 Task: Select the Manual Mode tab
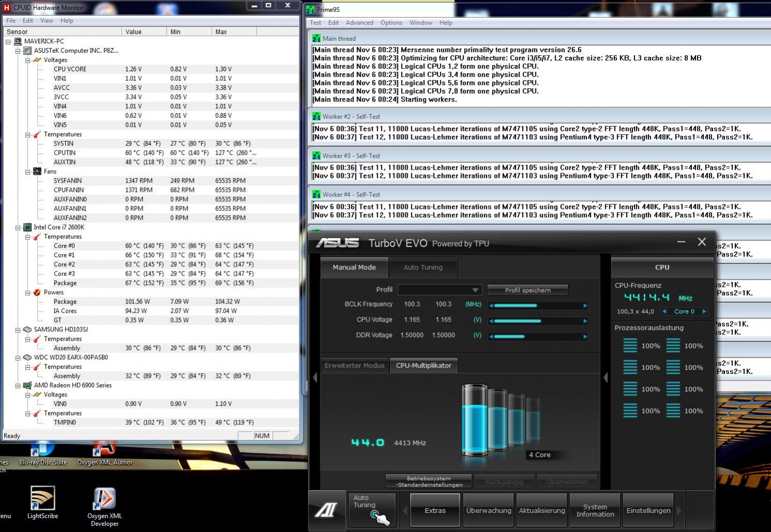[354, 267]
